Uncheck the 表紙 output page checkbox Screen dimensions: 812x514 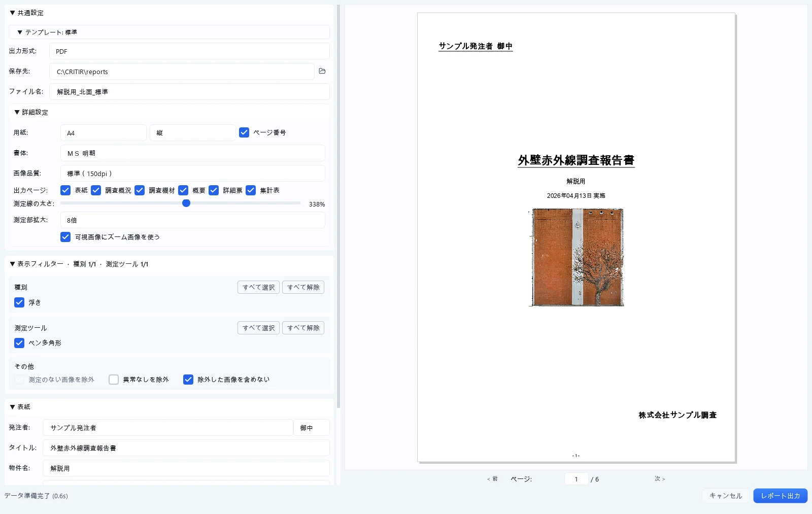[x=65, y=190]
